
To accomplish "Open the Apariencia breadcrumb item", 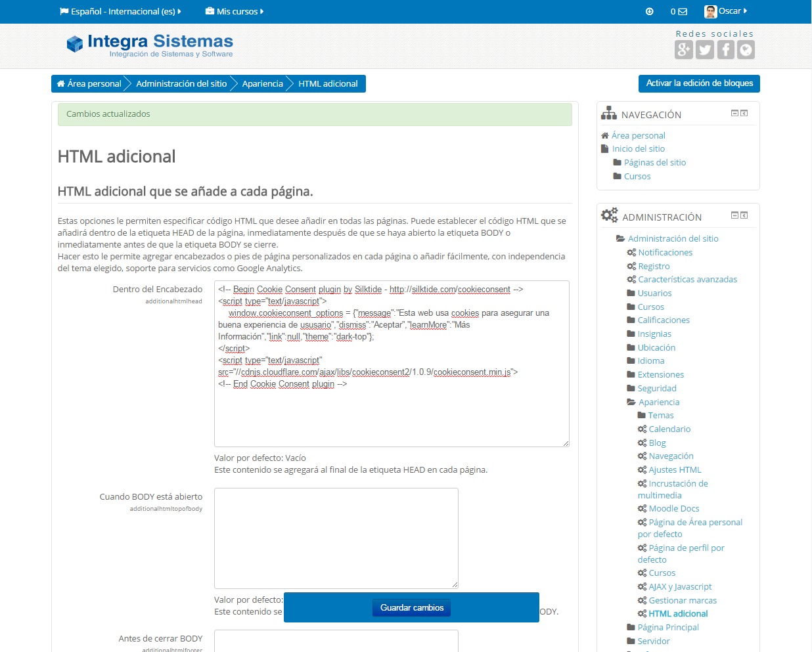I will [x=263, y=83].
